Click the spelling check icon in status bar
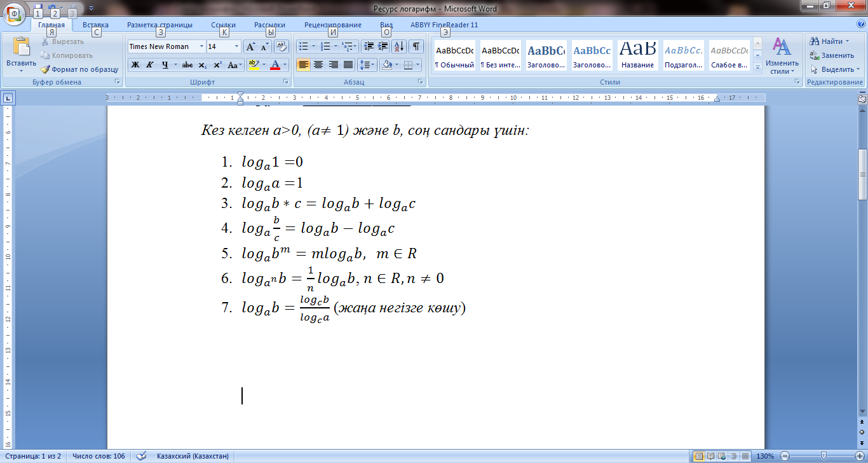Image resolution: width=868 pixels, height=463 pixels. tap(142, 456)
